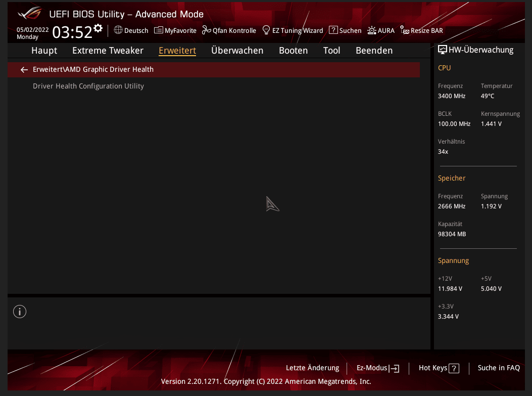Image resolution: width=532 pixels, height=396 pixels.
Task: Click the ROG logo icon
Action: tap(30, 13)
